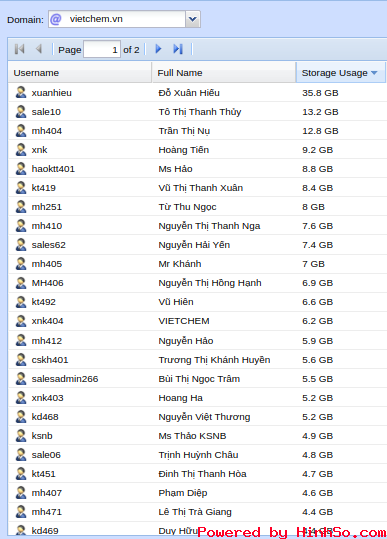Click full name Ms Hảo

(175, 169)
